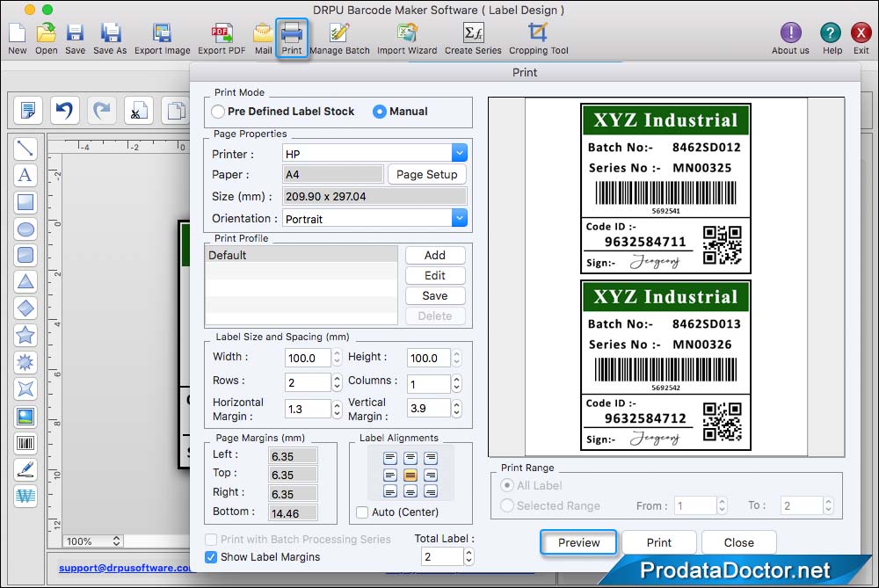Select the Insert Image tool

pos(25,417)
